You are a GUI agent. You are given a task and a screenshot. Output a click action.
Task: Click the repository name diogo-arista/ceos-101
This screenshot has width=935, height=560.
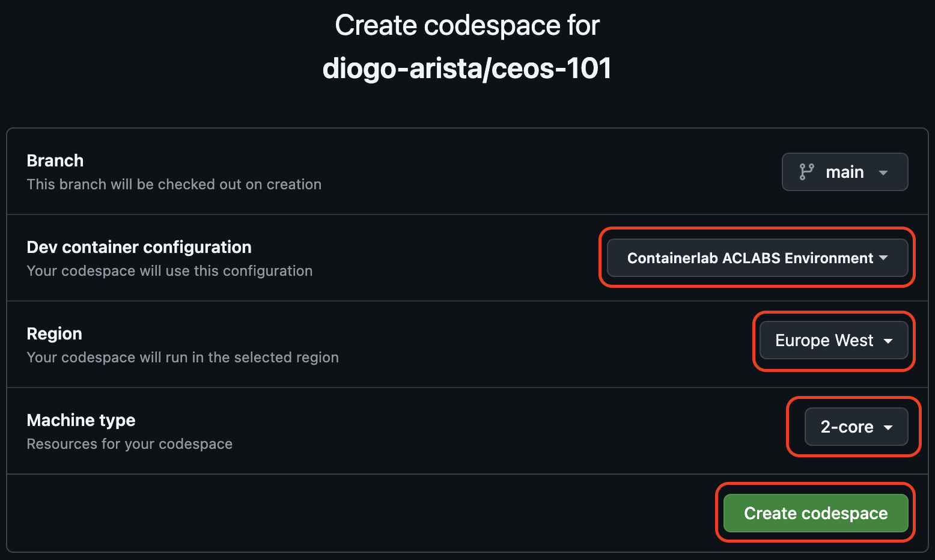467,67
